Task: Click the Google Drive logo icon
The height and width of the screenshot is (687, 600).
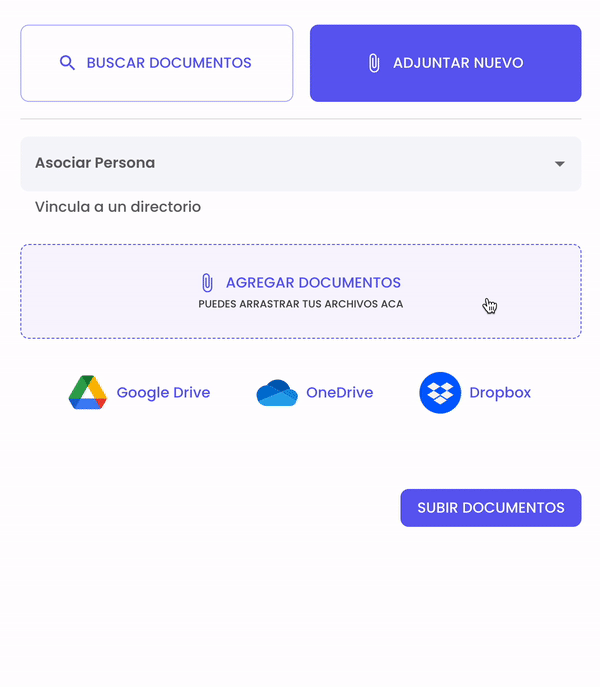Action: pyautogui.click(x=87, y=393)
